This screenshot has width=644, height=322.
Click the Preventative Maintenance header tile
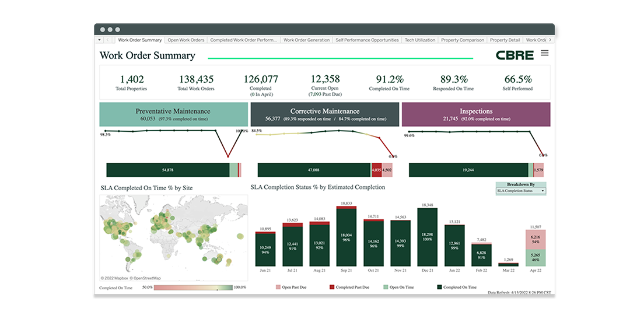(173, 114)
